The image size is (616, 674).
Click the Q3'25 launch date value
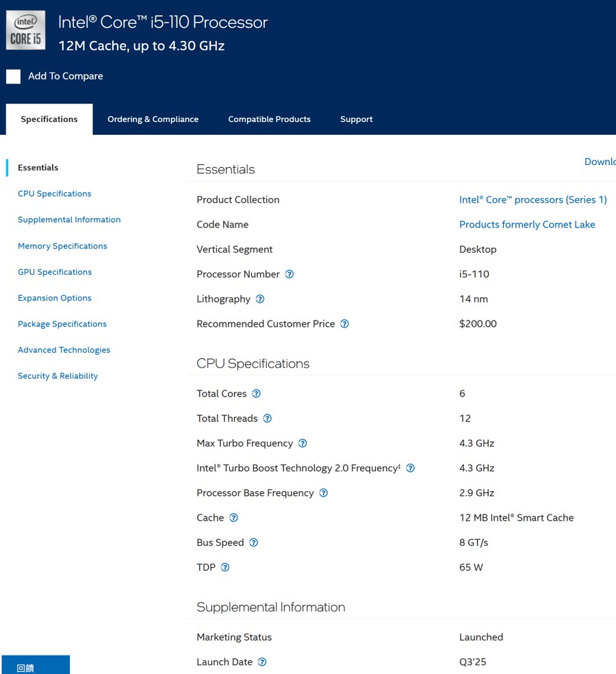click(472, 662)
